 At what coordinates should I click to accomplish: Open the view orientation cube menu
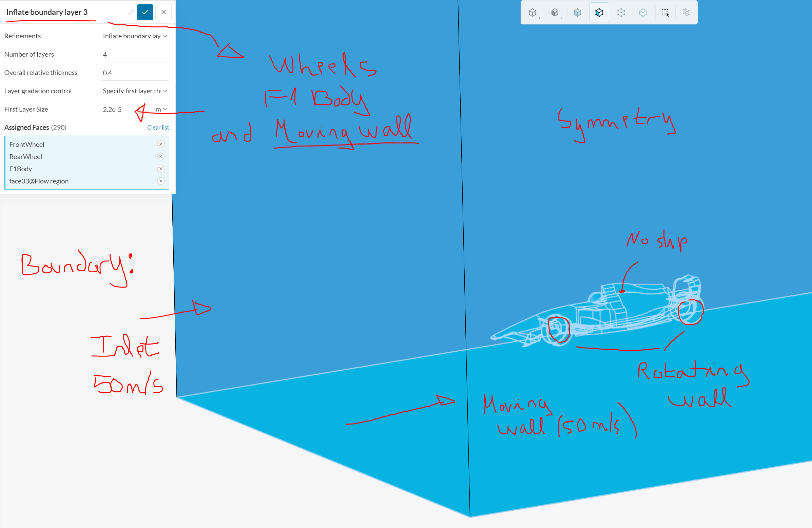click(533, 13)
